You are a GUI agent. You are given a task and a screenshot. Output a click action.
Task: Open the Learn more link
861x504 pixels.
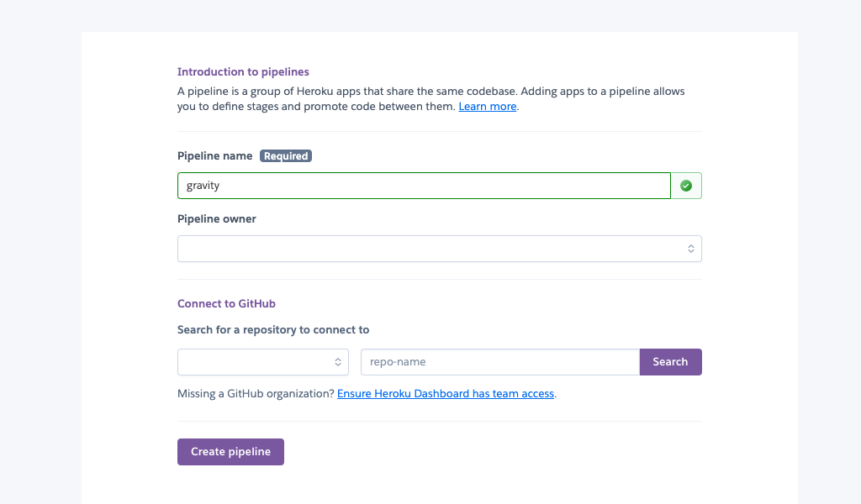point(487,106)
